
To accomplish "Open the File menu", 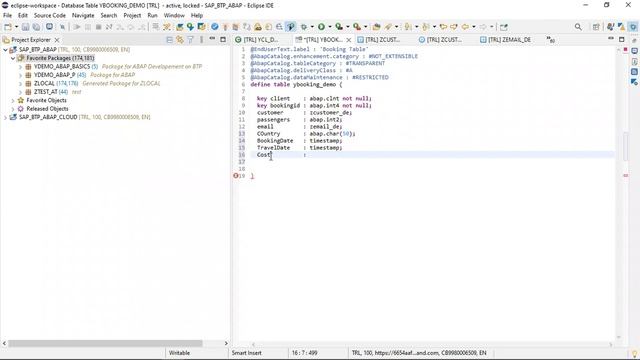I will (x=7, y=15).
